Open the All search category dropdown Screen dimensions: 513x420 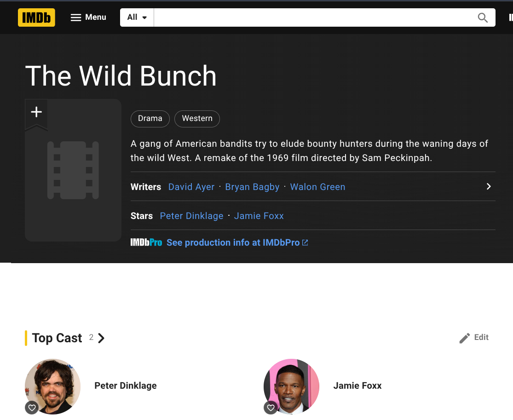click(137, 17)
